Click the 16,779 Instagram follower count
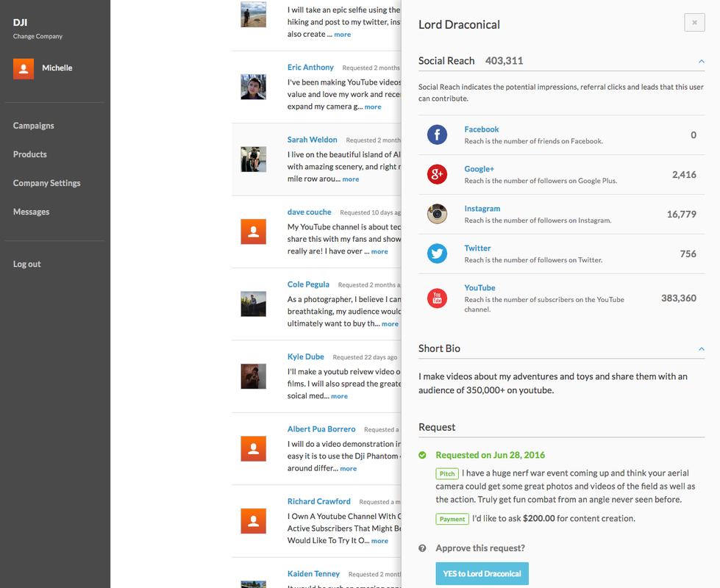 click(x=682, y=215)
